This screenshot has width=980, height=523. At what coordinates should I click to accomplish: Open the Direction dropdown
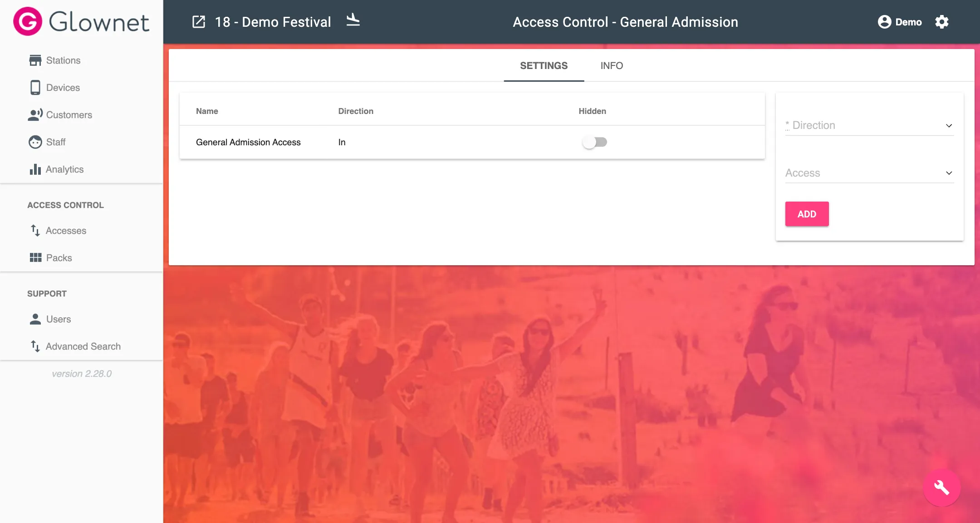pyautogui.click(x=869, y=125)
